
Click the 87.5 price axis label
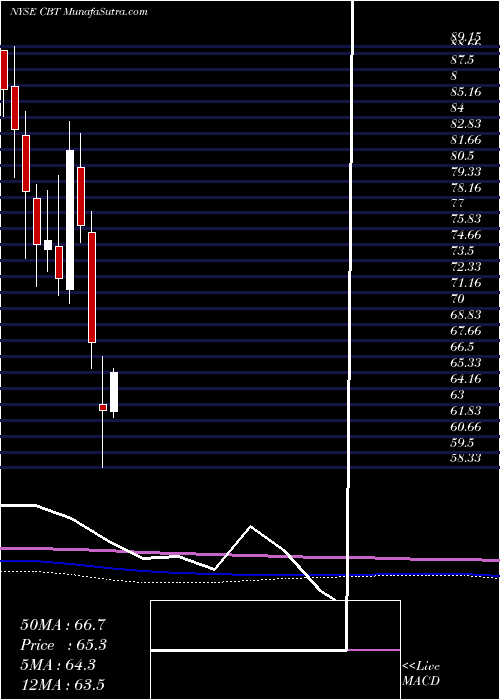click(x=462, y=60)
